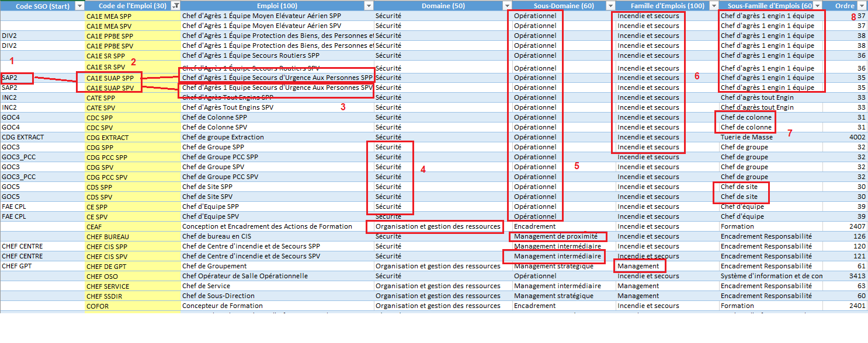The width and height of the screenshot is (868, 343).
Task: Open the Code SGO (Start) filter dropdown
Action: [x=79, y=6]
